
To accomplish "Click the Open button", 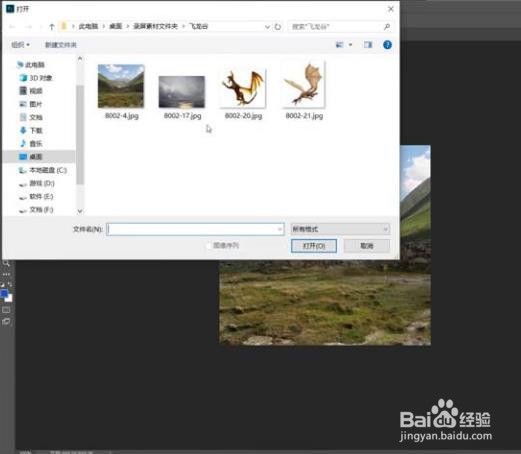I will pyautogui.click(x=314, y=246).
